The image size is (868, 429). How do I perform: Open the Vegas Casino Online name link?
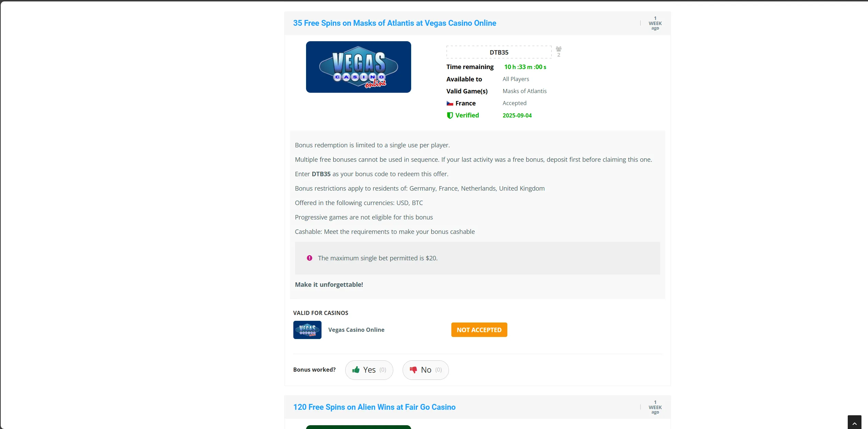356,330
